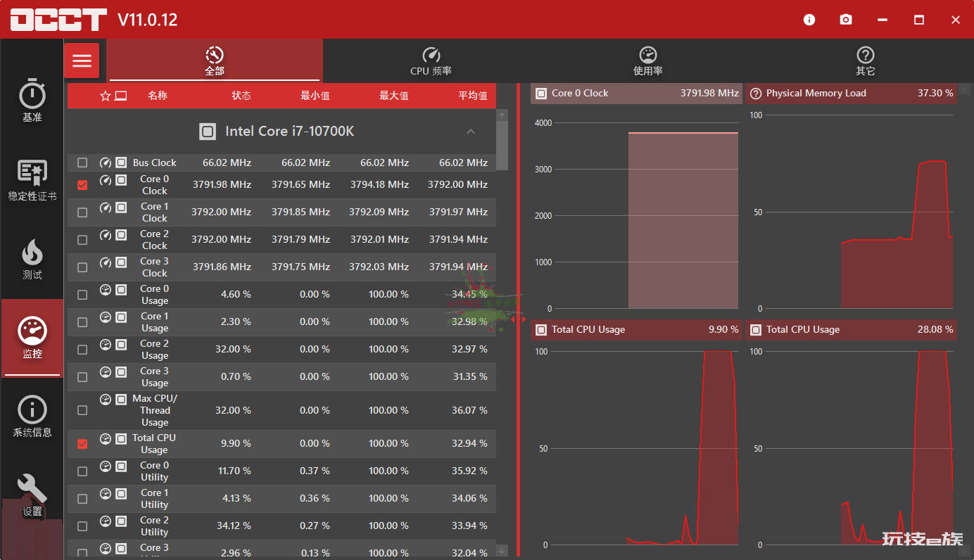Check the Core 3 Clock checkbox
The width and height of the screenshot is (974, 560).
pyautogui.click(x=82, y=267)
